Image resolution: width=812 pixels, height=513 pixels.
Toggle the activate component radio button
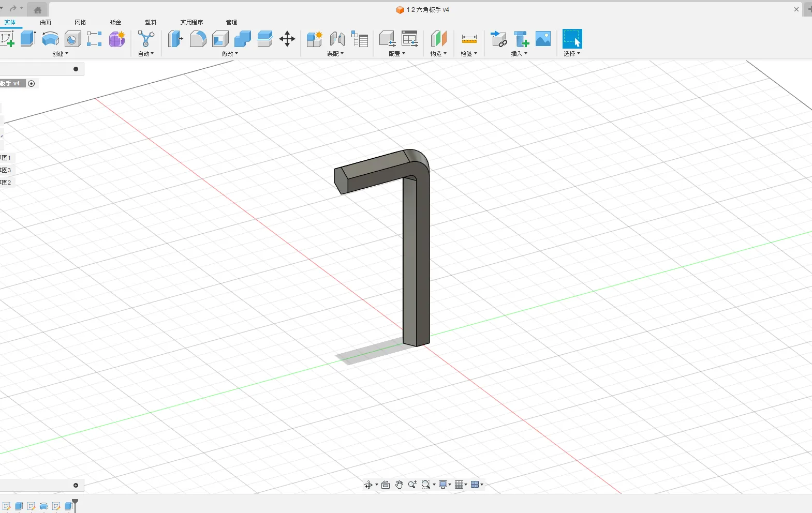pos(32,83)
